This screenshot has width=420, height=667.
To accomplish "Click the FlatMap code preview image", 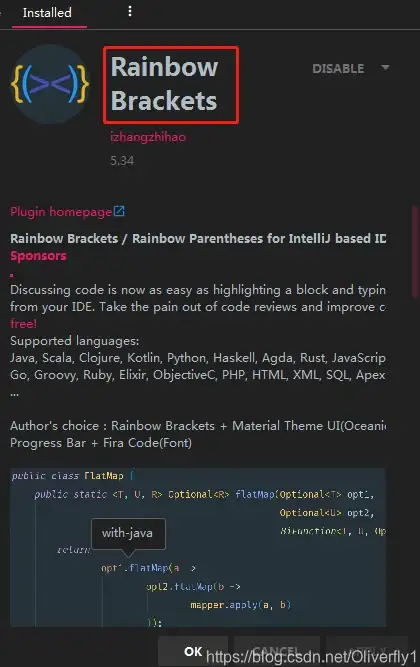I will click(198, 547).
